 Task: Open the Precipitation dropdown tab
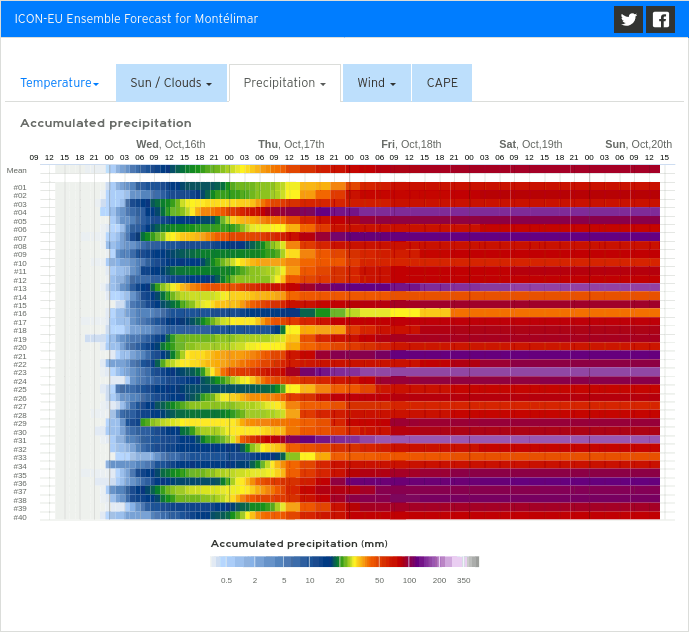click(285, 83)
